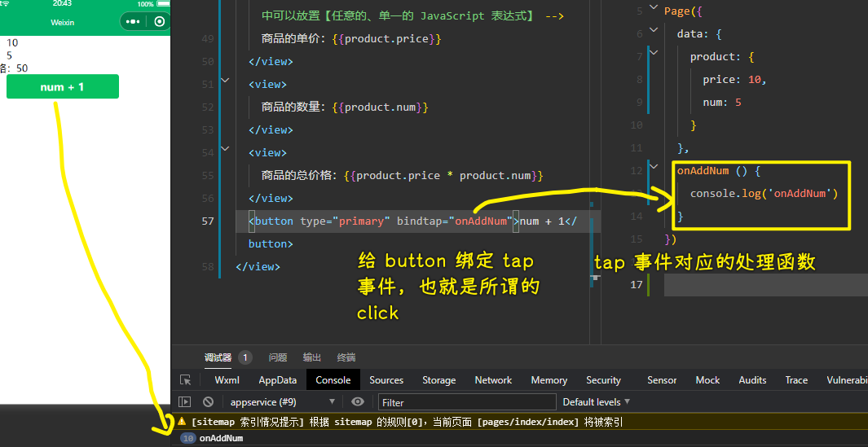Open the Network devtools tab

[493, 380]
